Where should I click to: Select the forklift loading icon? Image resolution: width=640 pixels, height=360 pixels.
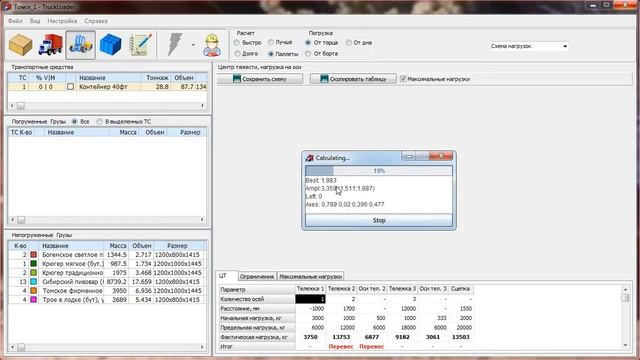click(80, 45)
